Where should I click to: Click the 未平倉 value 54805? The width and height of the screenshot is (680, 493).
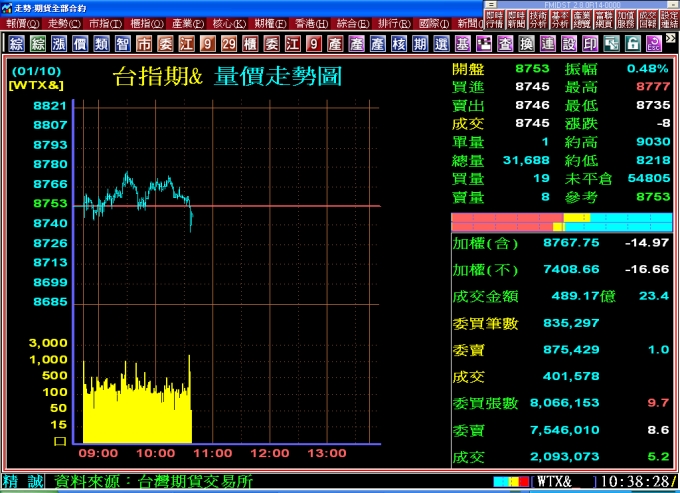pyautogui.click(x=649, y=178)
